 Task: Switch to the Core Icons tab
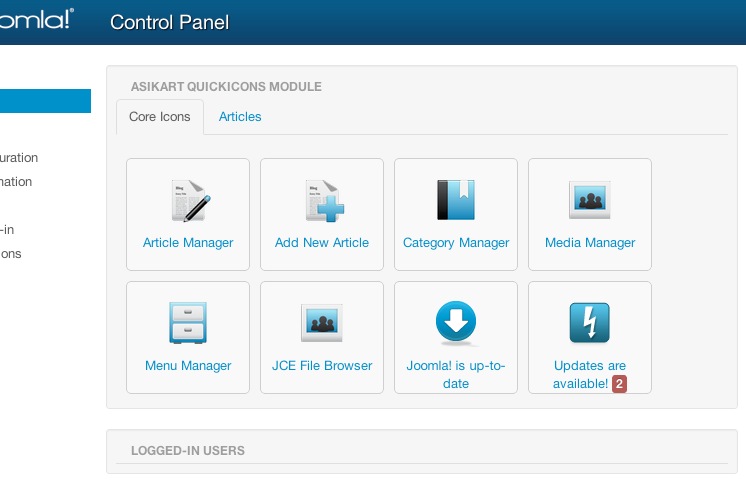160,117
